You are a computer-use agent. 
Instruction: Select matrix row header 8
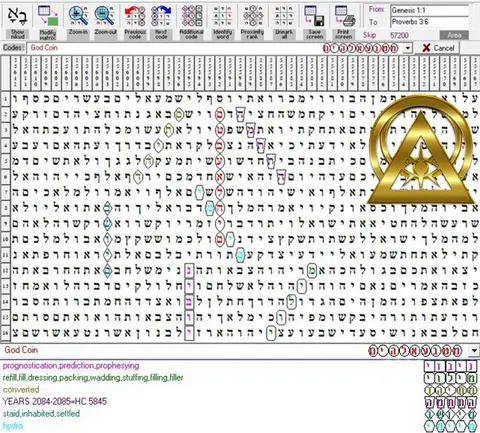pyautogui.click(x=5, y=208)
